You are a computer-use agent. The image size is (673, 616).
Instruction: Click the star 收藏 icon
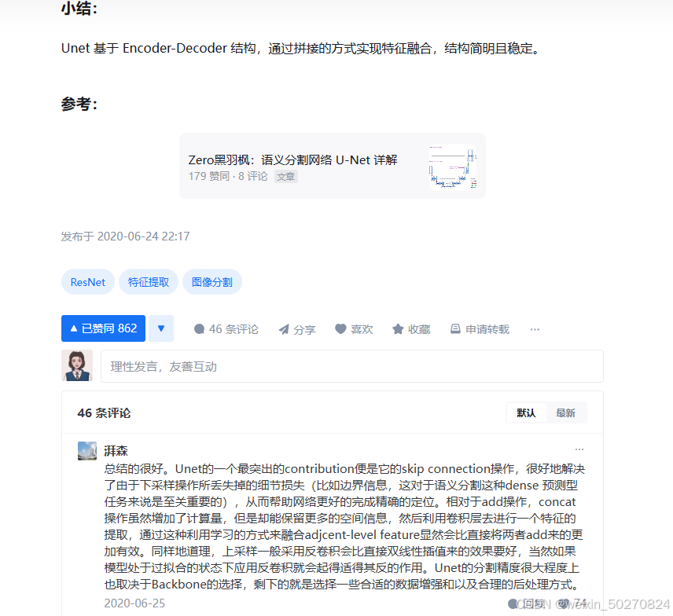[398, 329]
